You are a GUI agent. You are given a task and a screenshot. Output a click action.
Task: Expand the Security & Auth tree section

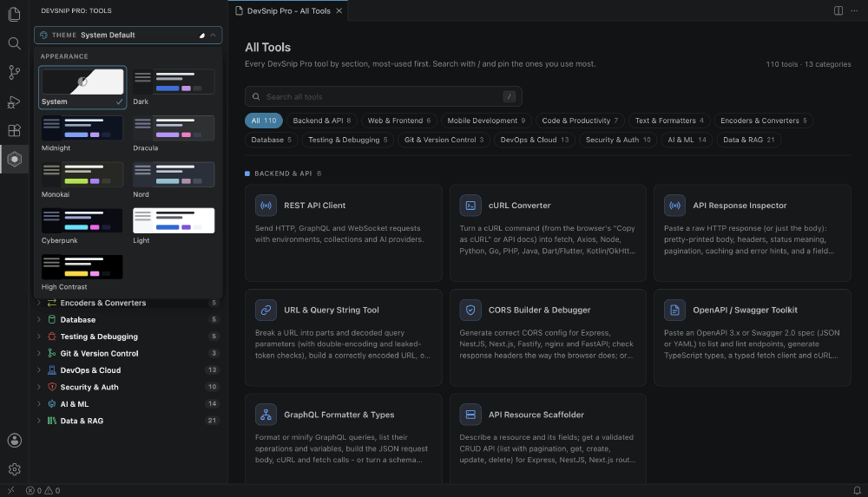click(x=128, y=387)
